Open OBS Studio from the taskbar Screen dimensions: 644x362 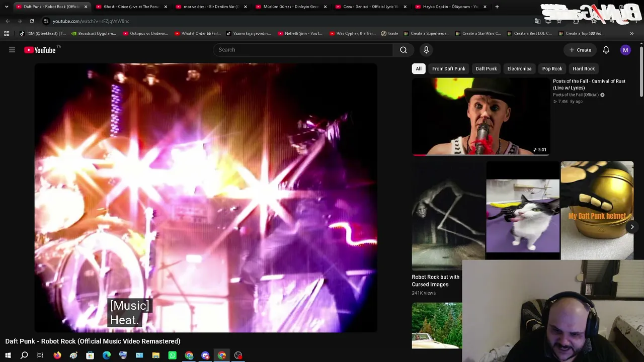pyautogui.click(x=238, y=355)
